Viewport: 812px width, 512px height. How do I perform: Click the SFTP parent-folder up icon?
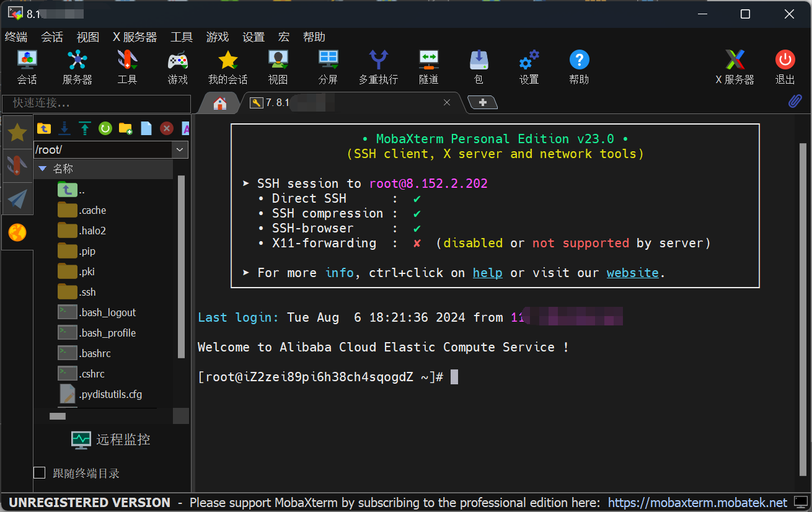(x=44, y=128)
